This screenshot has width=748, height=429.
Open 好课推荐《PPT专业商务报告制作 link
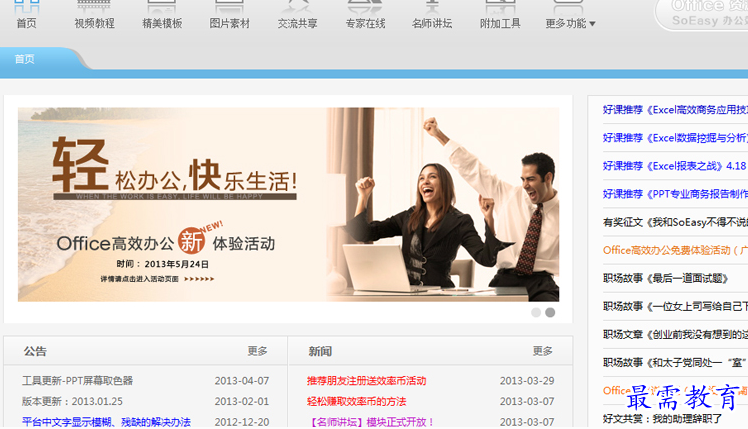tap(675, 194)
